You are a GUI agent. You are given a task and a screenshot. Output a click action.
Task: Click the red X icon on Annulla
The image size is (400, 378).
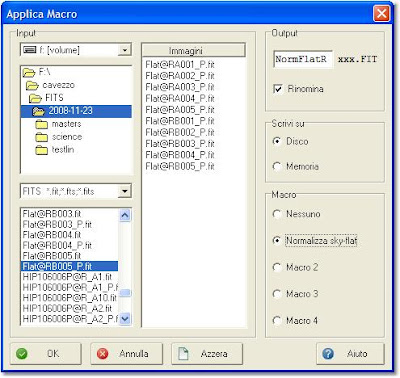click(x=102, y=354)
